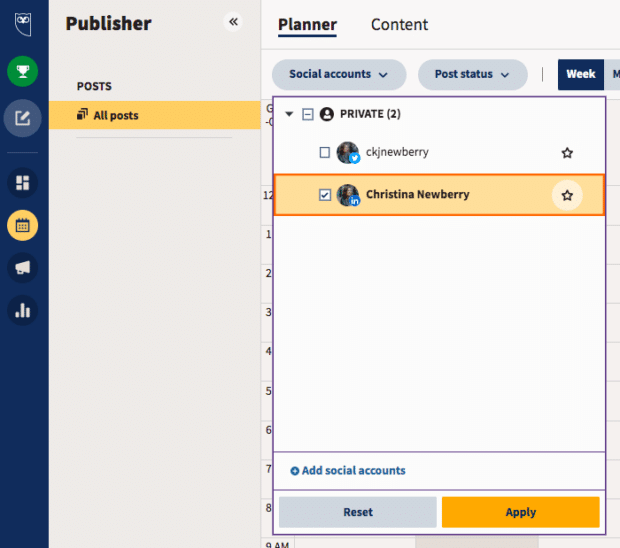Screen dimensions: 620x548
Task: Open the Analytics bar chart icon
Action: click(22, 310)
